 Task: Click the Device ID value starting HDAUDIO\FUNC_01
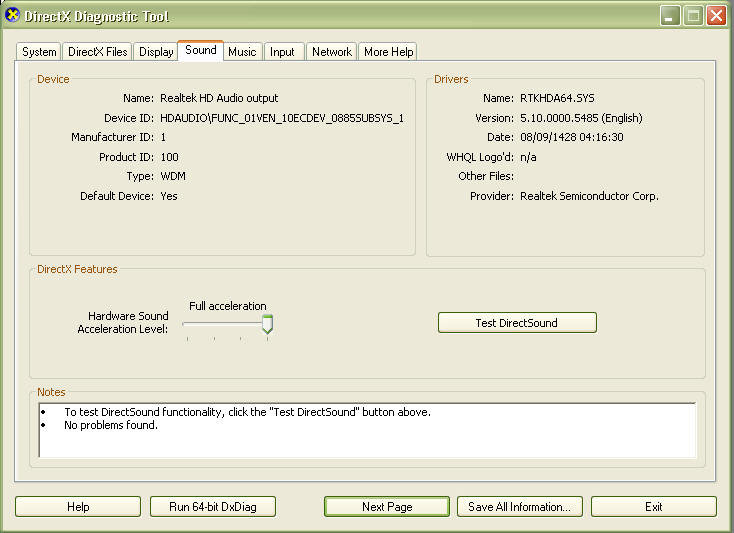point(282,118)
